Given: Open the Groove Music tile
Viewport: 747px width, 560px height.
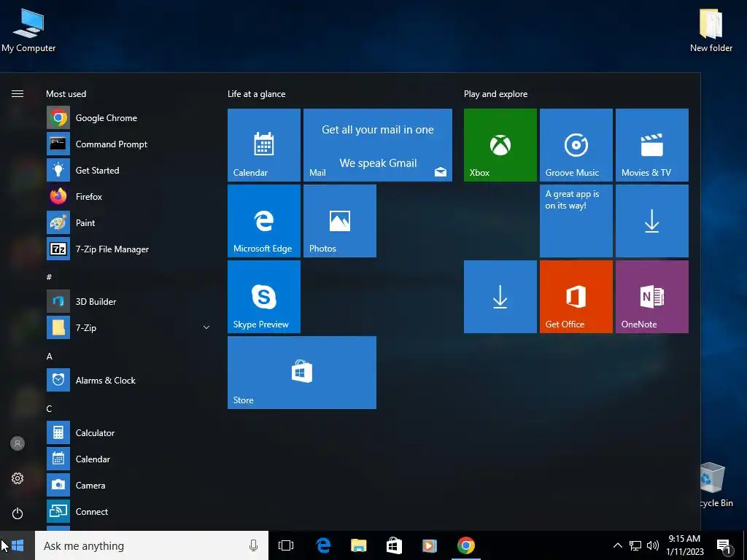Looking at the screenshot, I should click(576, 145).
